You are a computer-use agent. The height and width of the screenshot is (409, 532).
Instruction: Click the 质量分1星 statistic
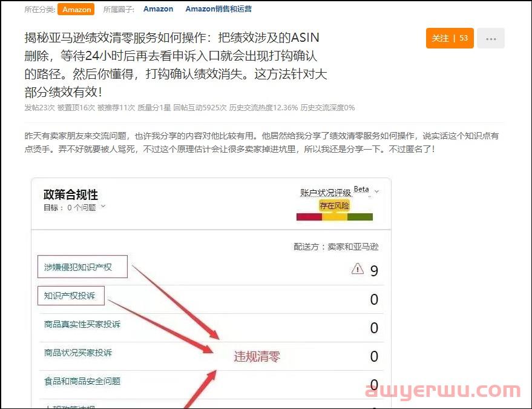click(154, 108)
